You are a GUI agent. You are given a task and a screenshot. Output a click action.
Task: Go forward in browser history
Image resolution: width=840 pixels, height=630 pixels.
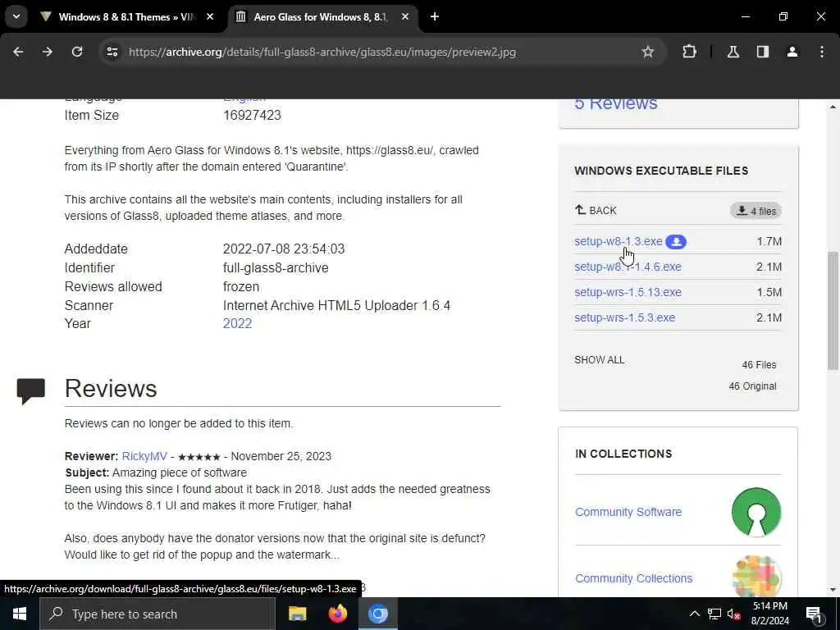pyautogui.click(x=48, y=52)
